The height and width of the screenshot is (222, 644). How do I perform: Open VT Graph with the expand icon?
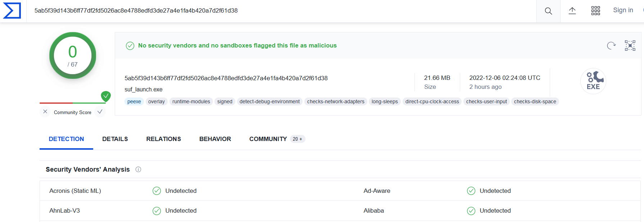tap(630, 45)
